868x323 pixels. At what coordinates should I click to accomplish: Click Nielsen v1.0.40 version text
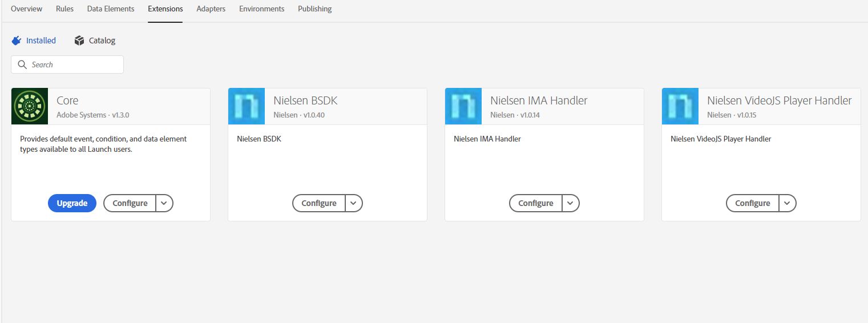click(300, 115)
